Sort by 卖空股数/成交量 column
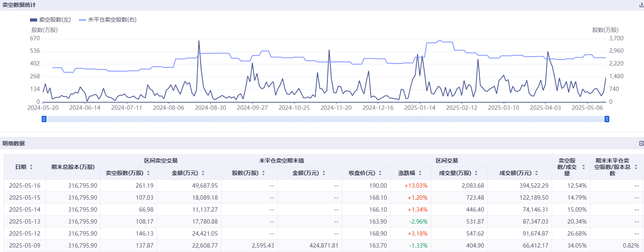644x252 pixels. pyautogui.click(x=584, y=167)
